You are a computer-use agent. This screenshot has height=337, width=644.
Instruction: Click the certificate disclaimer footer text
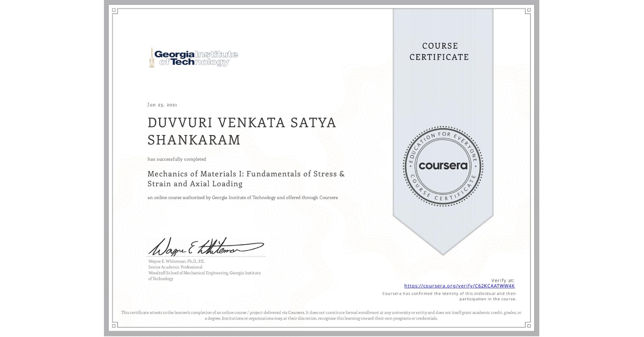321,315
